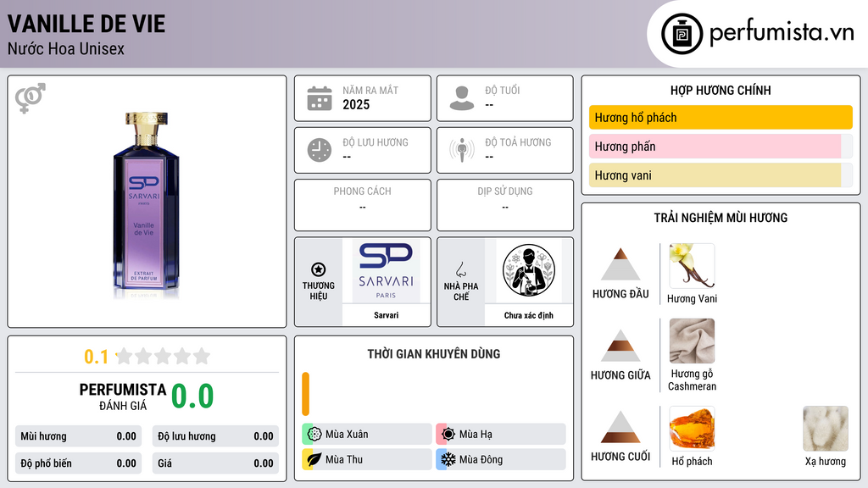
Task: Click the sillage icon for Độ toả hương
Action: click(x=462, y=150)
